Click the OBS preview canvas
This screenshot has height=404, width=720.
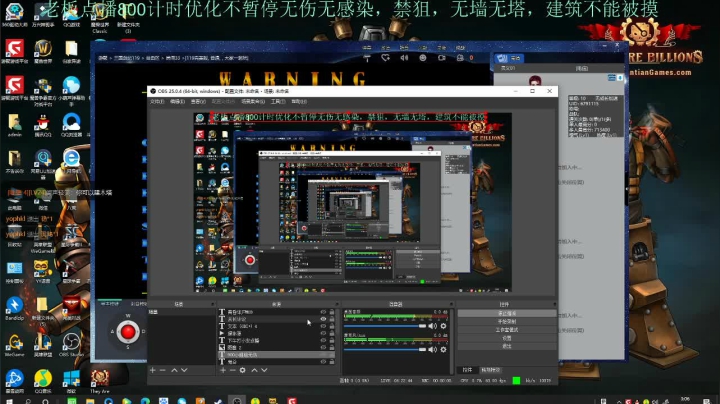pyautogui.click(x=352, y=202)
